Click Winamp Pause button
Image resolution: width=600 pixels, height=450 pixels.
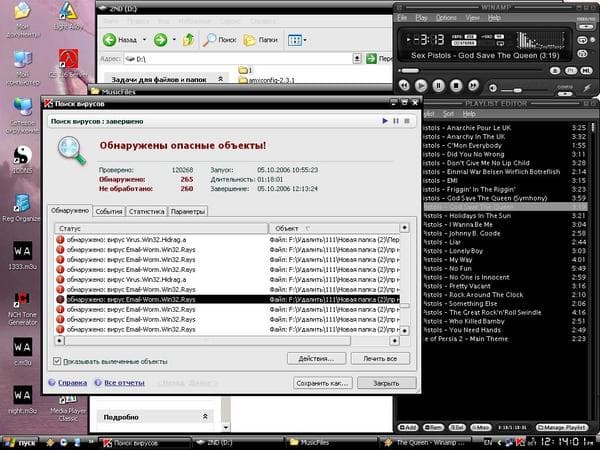click(439, 85)
